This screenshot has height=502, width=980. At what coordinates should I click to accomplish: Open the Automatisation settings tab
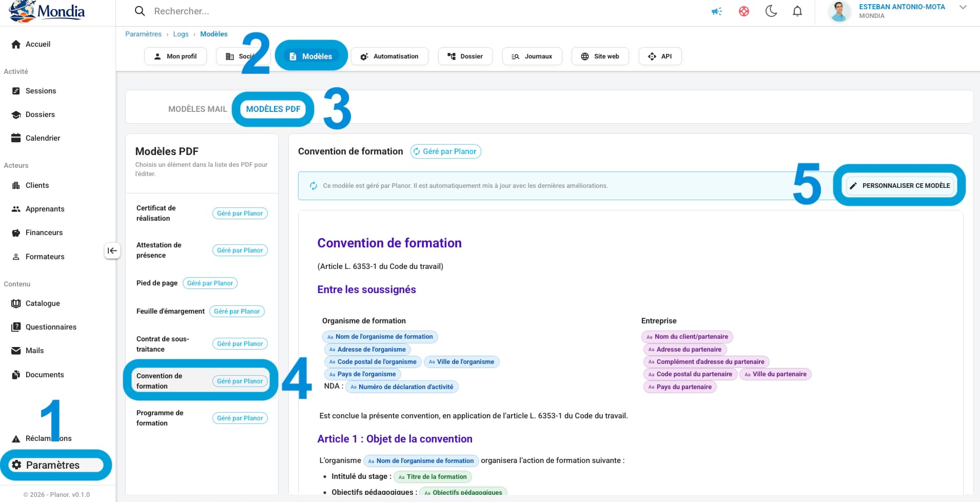click(390, 56)
